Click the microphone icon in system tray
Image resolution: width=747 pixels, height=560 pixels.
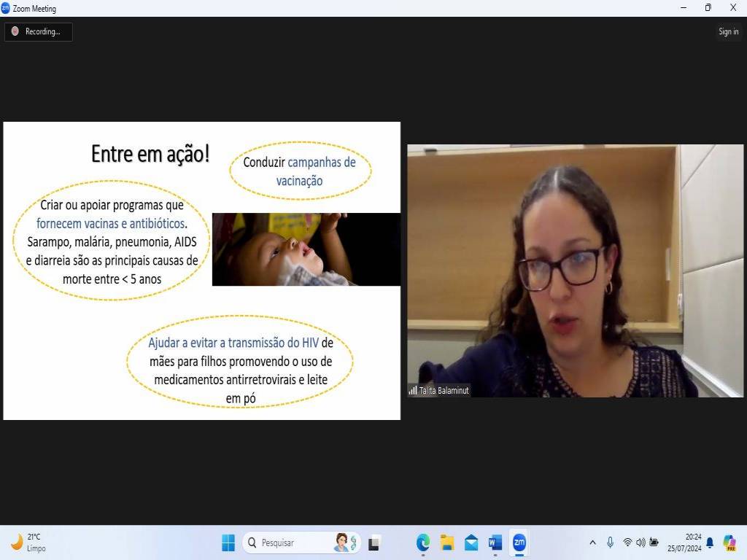(x=610, y=542)
